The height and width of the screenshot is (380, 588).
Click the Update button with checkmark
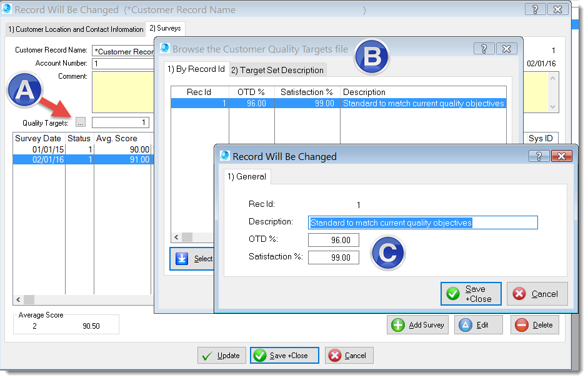221,356
